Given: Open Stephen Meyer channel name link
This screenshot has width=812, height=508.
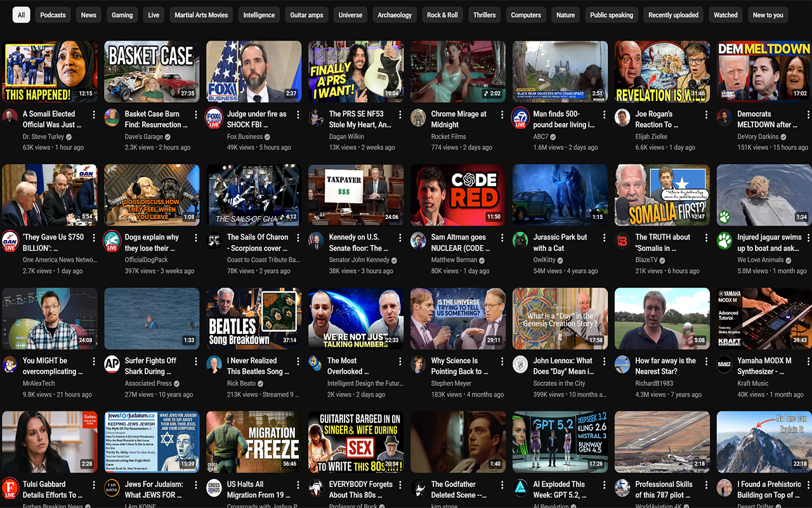Looking at the screenshot, I should pyautogui.click(x=451, y=384).
